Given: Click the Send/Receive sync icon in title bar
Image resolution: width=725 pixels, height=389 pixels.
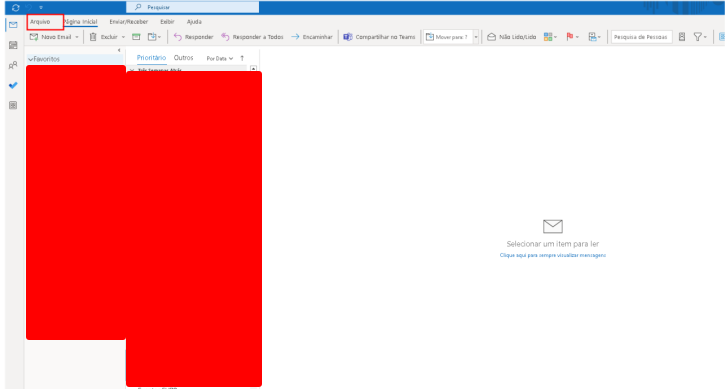Looking at the screenshot, I should tap(15, 7).
